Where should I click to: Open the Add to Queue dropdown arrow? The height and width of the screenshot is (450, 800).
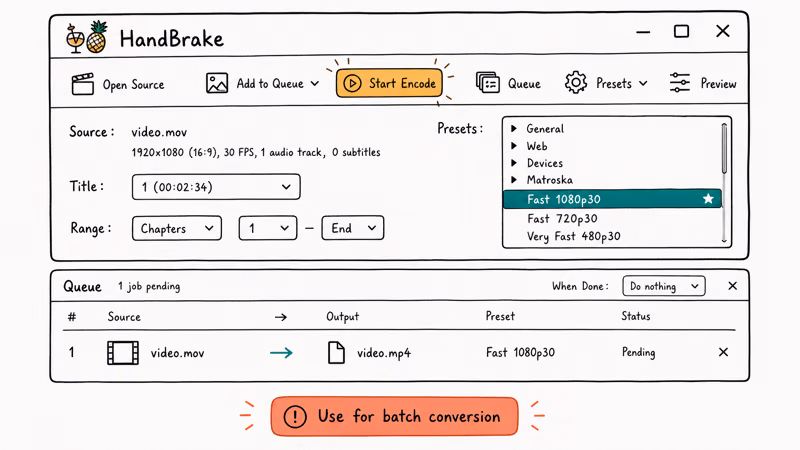(x=315, y=84)
